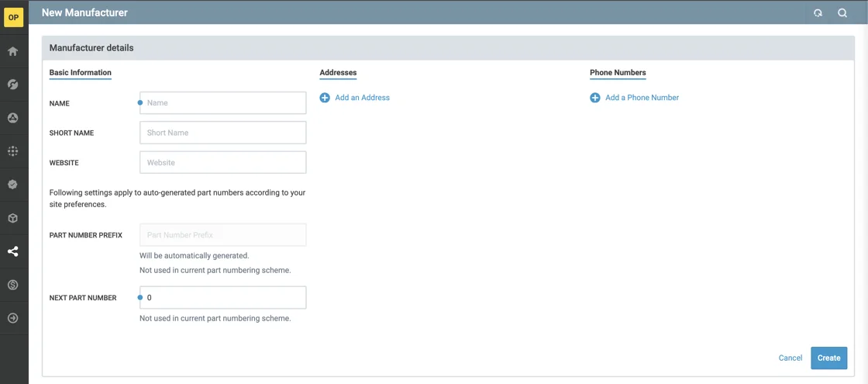Image resolution: width=868 pixels, height=384 pixels.
Task: Click the recent history icon in header
Action: (x=818, y=13)
